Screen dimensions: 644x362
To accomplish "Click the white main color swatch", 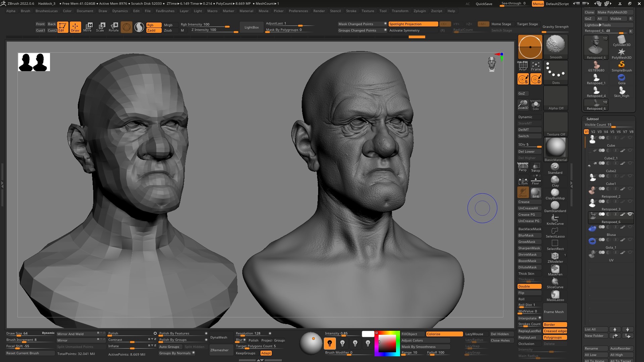I will (x=368, y=334).
